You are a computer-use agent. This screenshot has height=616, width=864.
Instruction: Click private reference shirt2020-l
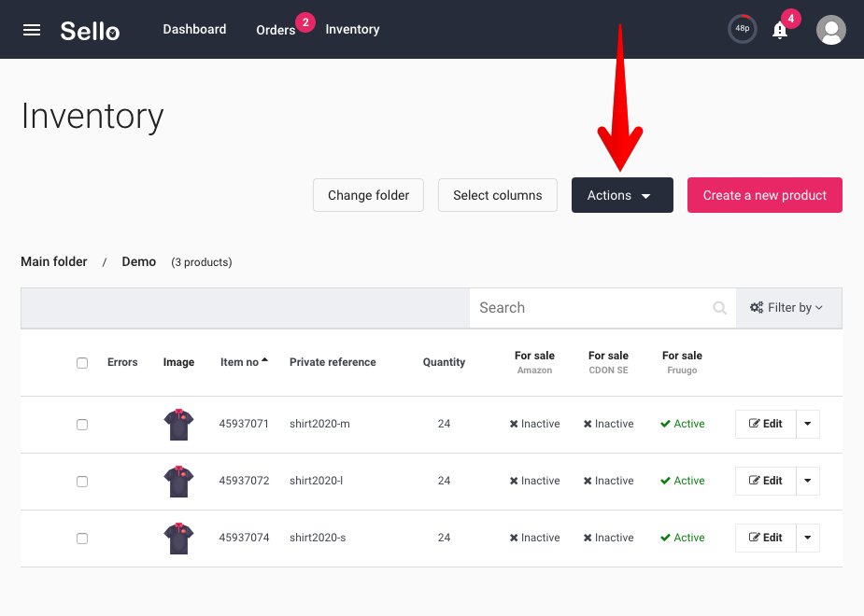point(317,481)
